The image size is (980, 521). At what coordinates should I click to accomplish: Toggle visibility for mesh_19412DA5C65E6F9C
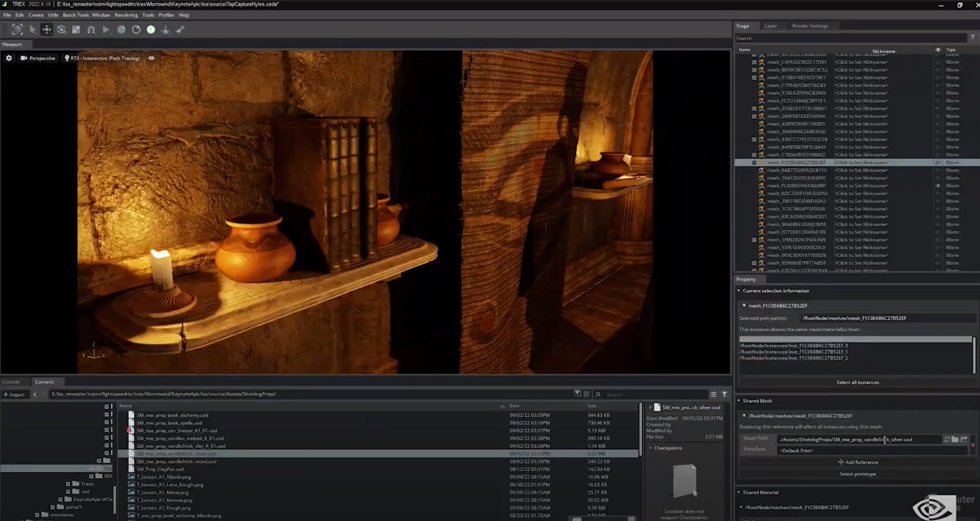[x=938, y=178]
